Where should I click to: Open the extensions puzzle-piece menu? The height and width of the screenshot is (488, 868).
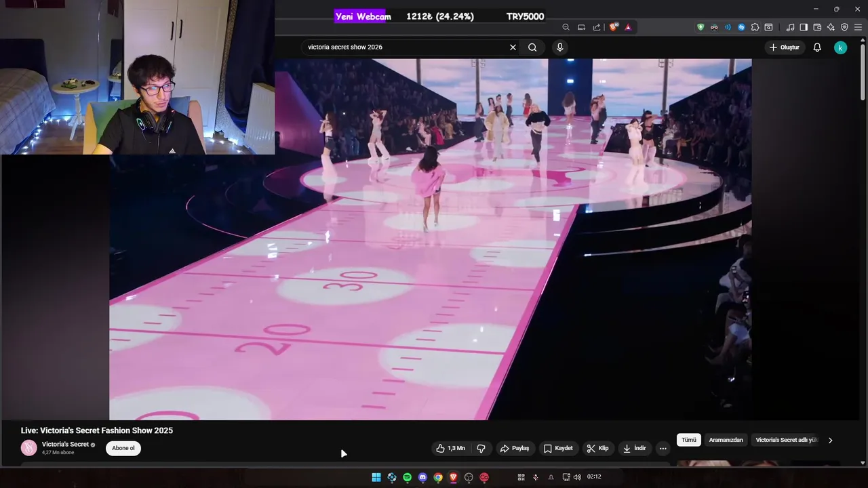coord(755,27)
